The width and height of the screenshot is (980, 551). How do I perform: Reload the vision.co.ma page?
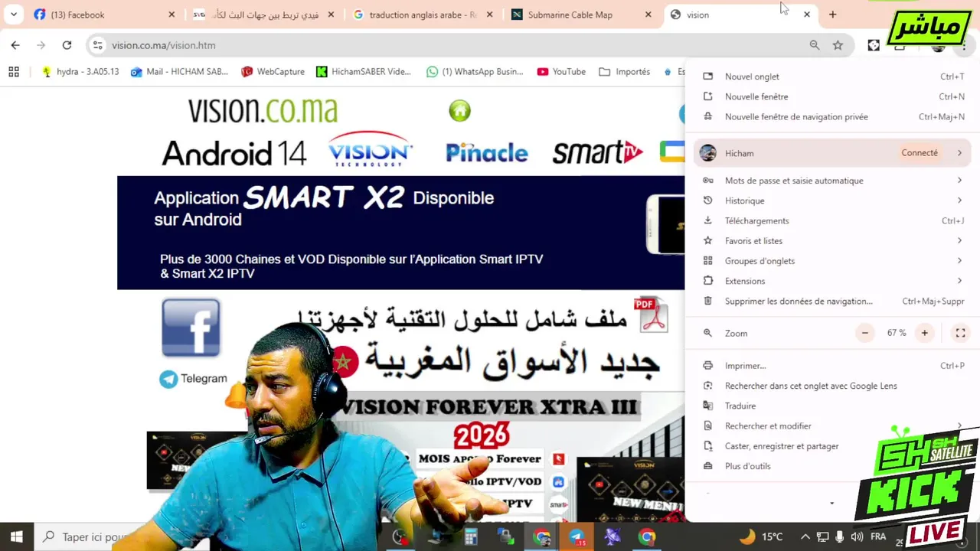[67, 45]
